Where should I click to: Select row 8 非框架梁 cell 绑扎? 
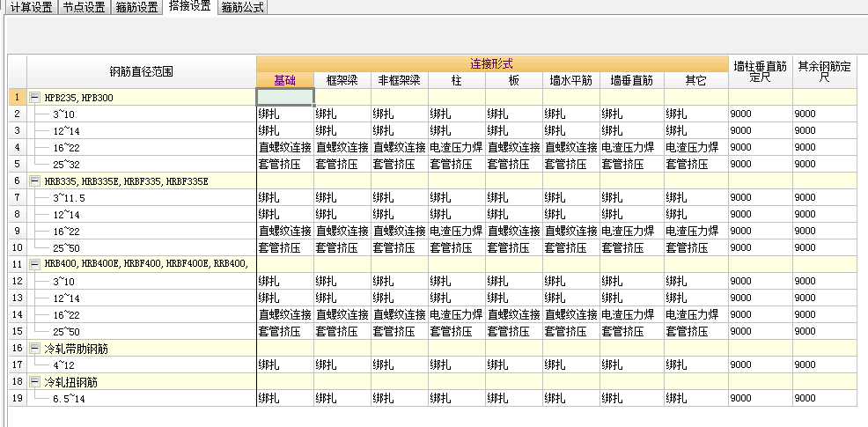pyautogui.click(x=399, y=214)
